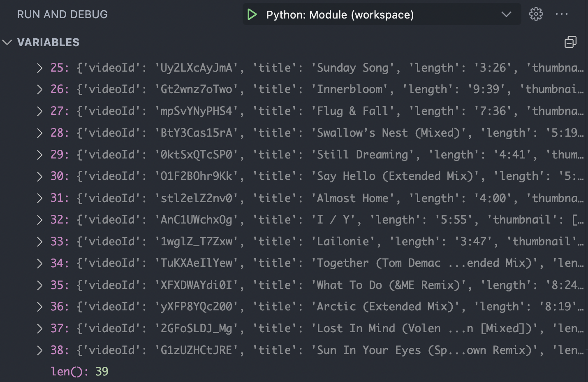Select variable row with videoId 'XFXDWAYdi0I'
This screenshot has height=382, width=588.
[x=293, y=285]
